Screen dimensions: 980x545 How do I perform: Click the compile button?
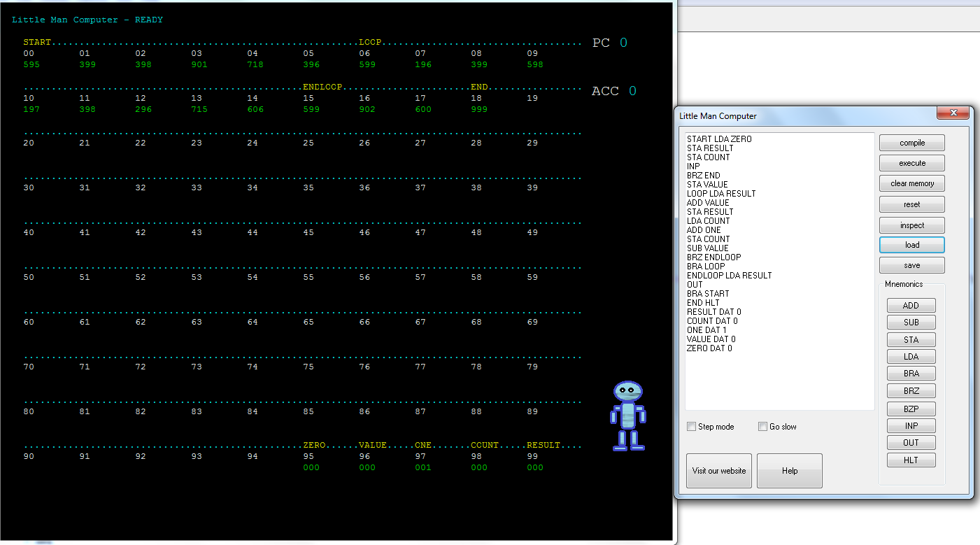912,143
